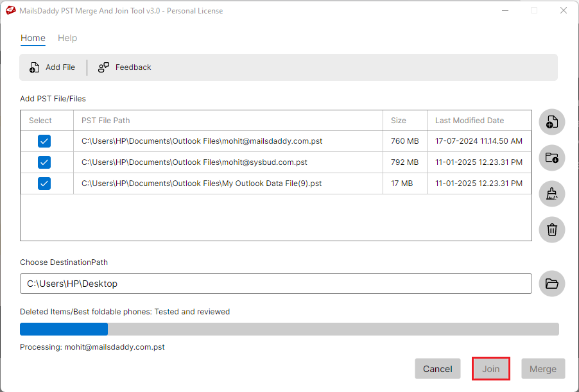Click the Add File toolbar button
Screen dimensions: 579x392
point(52,67)
